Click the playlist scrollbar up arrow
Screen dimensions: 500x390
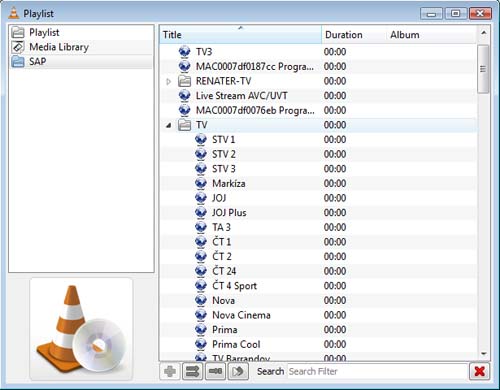[x=484, y=33]
